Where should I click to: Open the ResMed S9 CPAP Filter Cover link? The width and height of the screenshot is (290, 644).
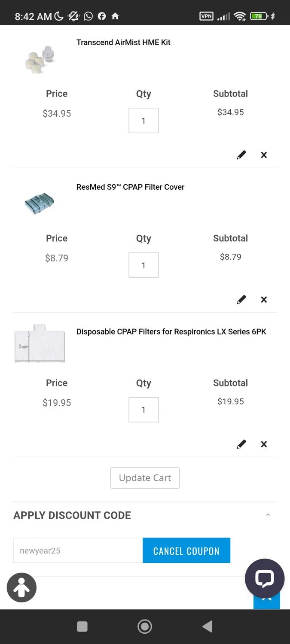tap(130, 187)
